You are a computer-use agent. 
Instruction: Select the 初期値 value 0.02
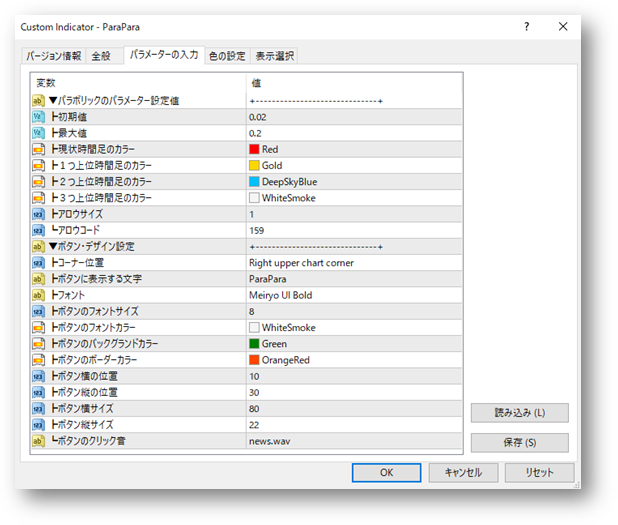354,117
